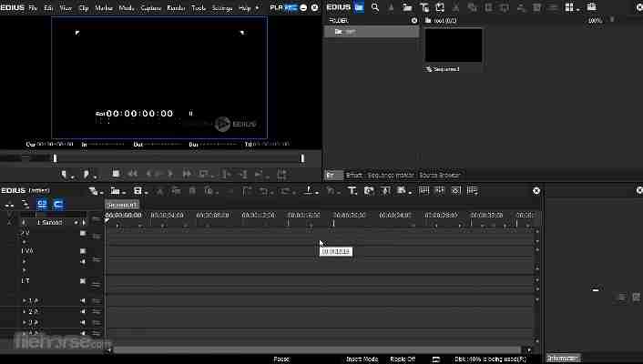Viewport: 643px width, 364px height.
Task: Select the Sequence1 thumbnail in bin
Action: [x=454, y=45]
